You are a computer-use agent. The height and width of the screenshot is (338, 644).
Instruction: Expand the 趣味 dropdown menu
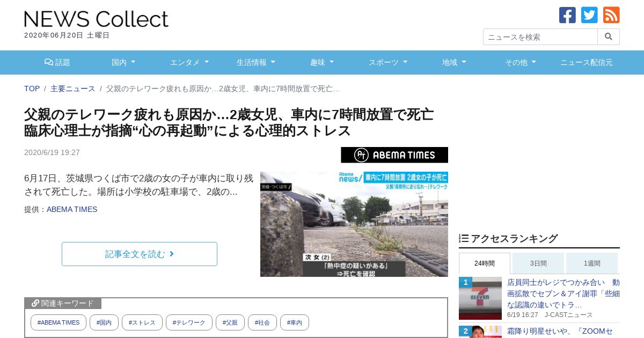click(322, 62)
